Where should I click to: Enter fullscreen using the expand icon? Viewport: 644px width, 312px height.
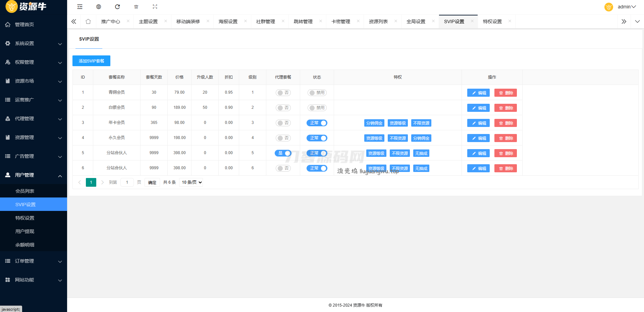pyautogui.click(x=155, y=7)
